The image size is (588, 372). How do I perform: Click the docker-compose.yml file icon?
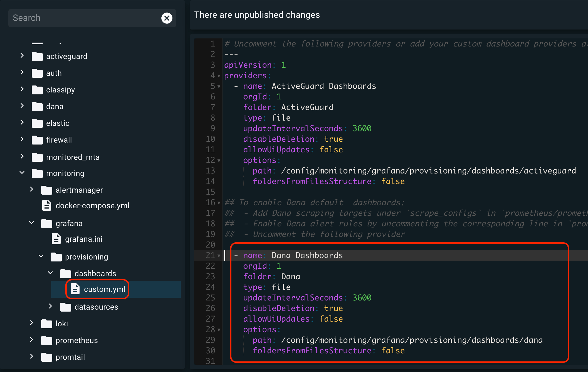tap(47, 205)
